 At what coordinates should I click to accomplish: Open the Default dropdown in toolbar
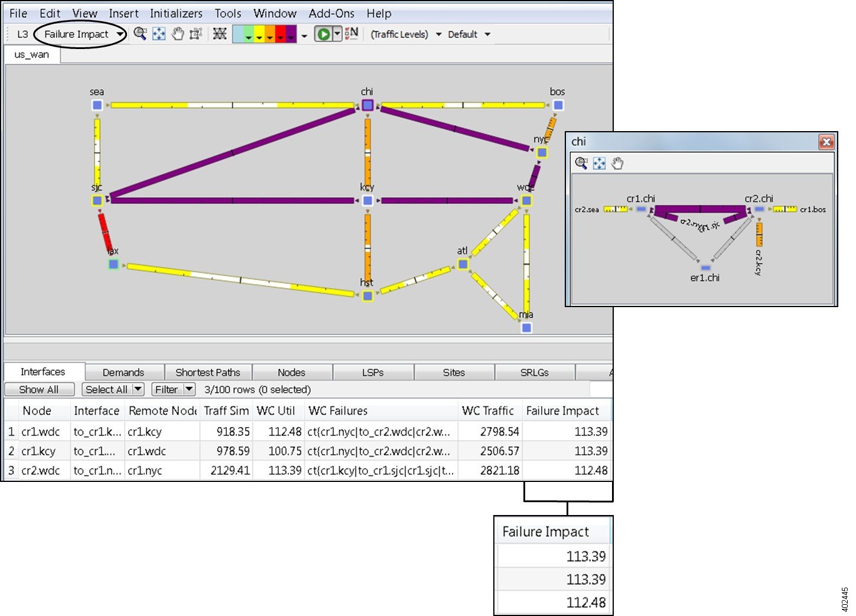487,34
